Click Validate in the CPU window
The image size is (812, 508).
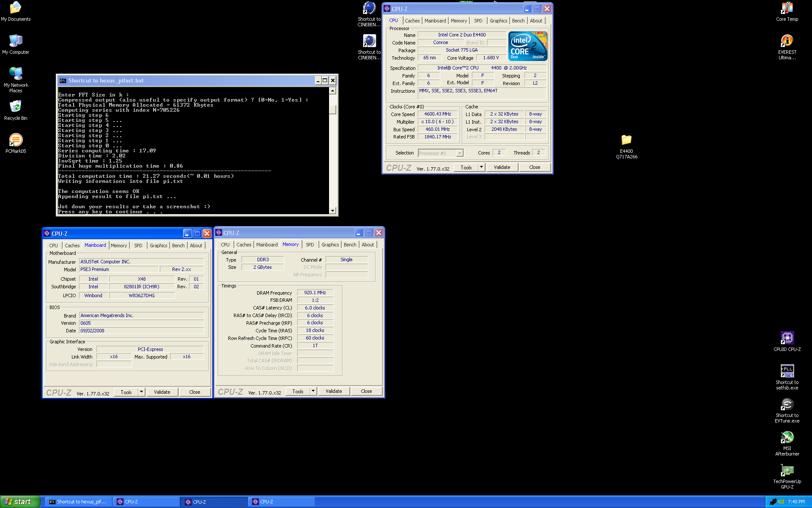(502, 167)
